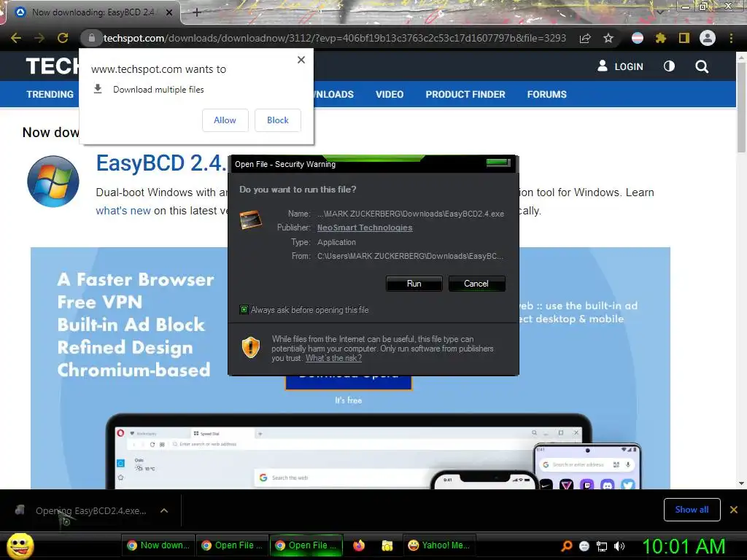Image resolution: width=747 pixels, height=560 pixels.
Task: Open the Chrome profile avatar
Action: point(708,38)
